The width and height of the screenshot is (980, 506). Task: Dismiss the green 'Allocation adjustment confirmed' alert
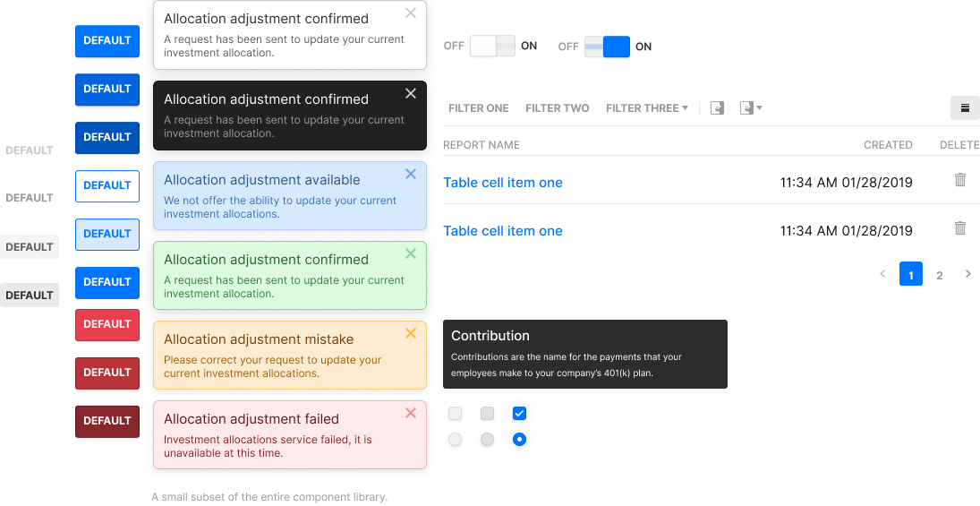[411, 254]
